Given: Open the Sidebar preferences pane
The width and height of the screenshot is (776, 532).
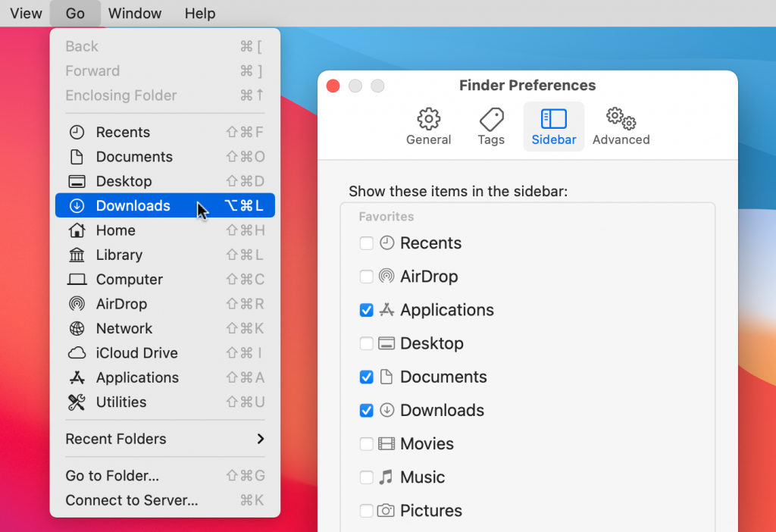Looking at the screenshot, I should 553,126.
